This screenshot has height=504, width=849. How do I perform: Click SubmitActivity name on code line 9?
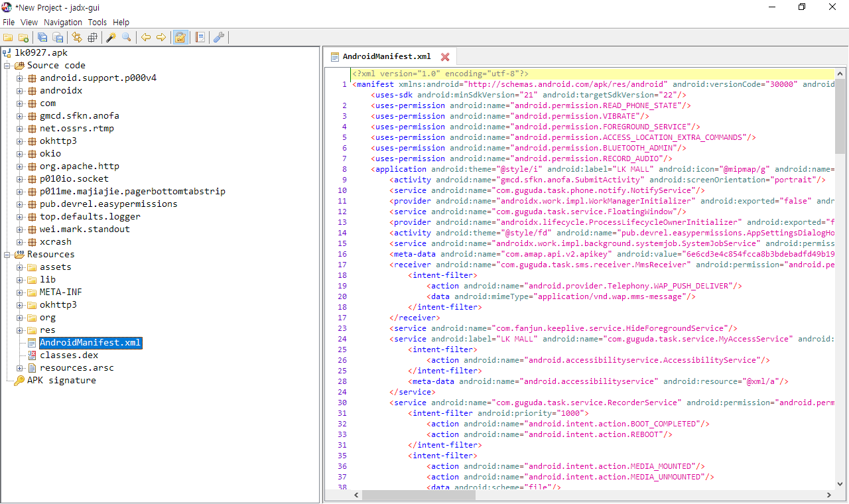click(608, 180)
